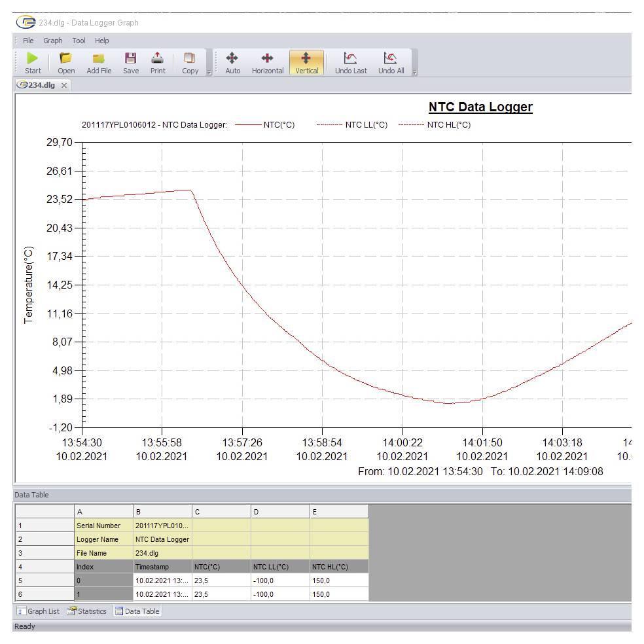The image size is (644, 644).
Task: Switch to the Data Table tab
Action: [137, 611]
